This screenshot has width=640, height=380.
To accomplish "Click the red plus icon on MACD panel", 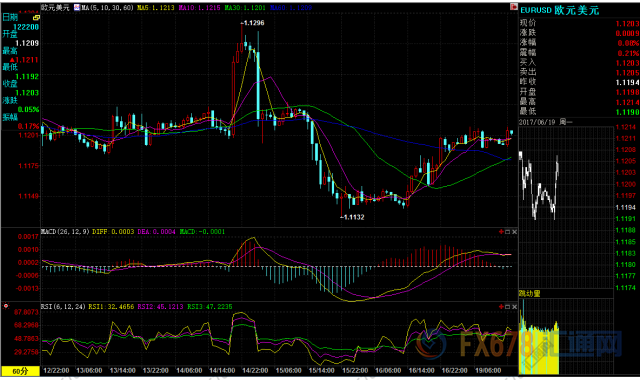I will pyautogui.click(x=501, y=232).
